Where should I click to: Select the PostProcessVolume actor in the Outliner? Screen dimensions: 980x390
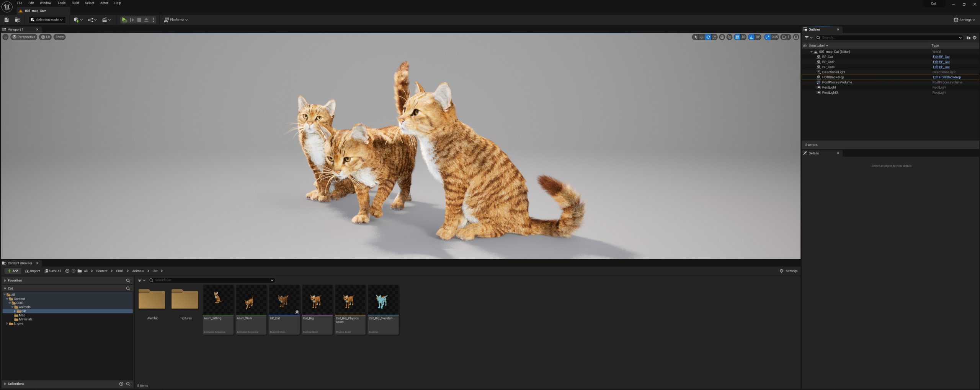837,82
